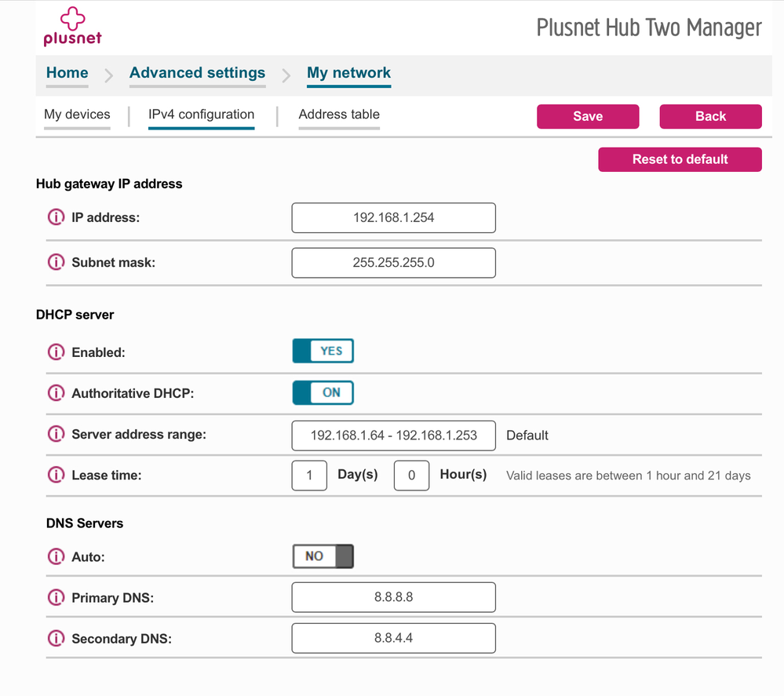Click the info icon beside IP address
Screen dimensions: 784x696
(x=56, y=217)
